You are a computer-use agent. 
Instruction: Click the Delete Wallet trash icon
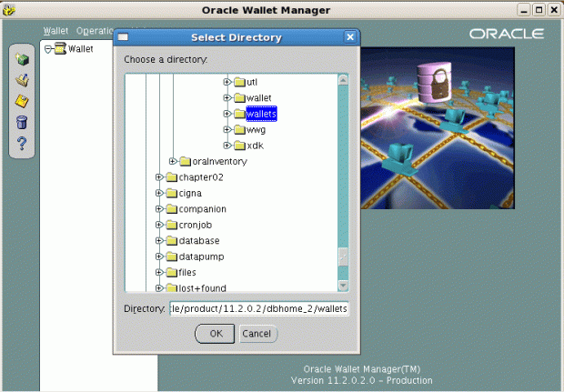(x=23, y=122)
